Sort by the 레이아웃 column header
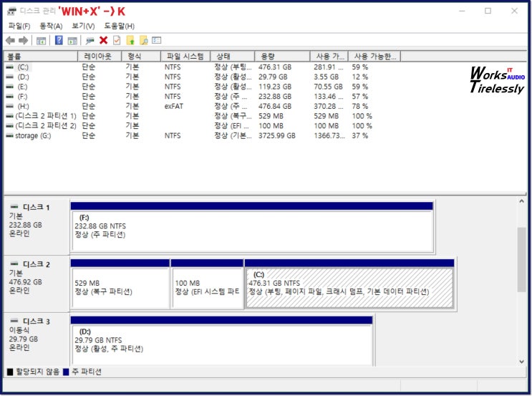This screenshot has height=396, width=532. click(x=100, y=57)
